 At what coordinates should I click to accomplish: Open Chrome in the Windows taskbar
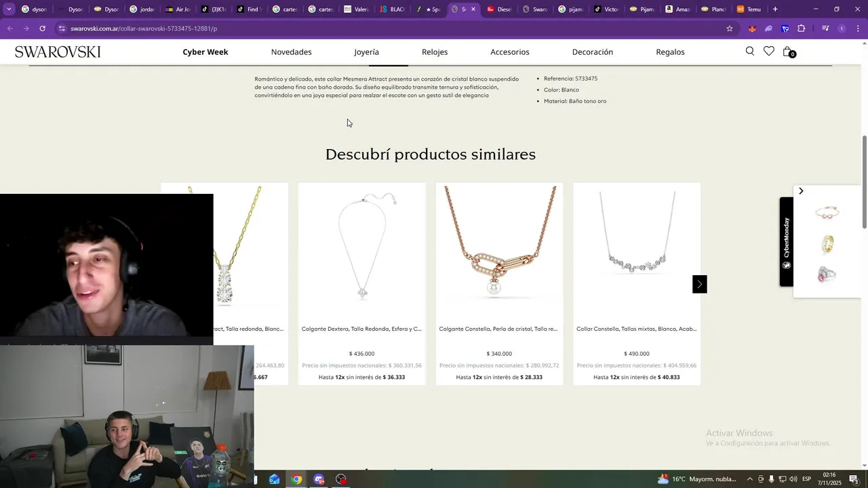pos(297,479)
